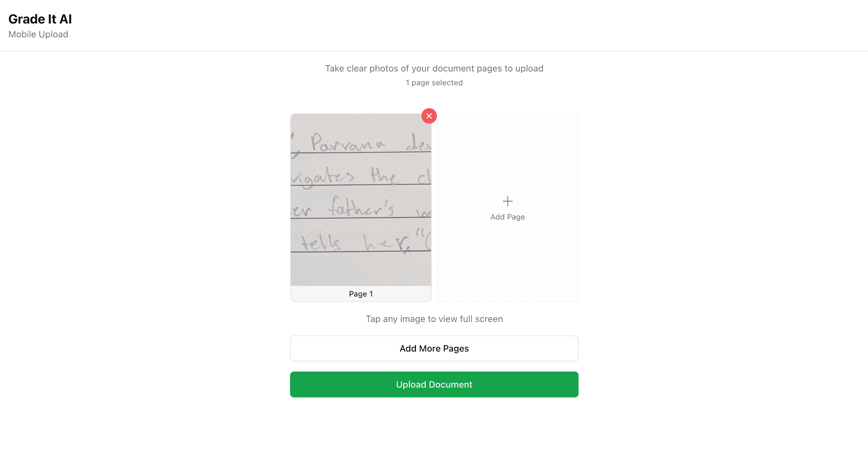The image size is (868, 472).
Task: Tap the handwritten "tells" word in the thumbnail
Action: [x=320, y=242]
